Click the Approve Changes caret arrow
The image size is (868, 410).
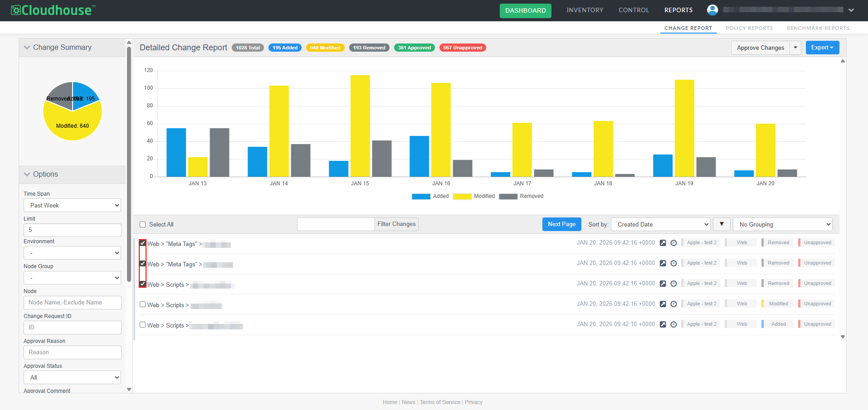[x=795, y=48]
